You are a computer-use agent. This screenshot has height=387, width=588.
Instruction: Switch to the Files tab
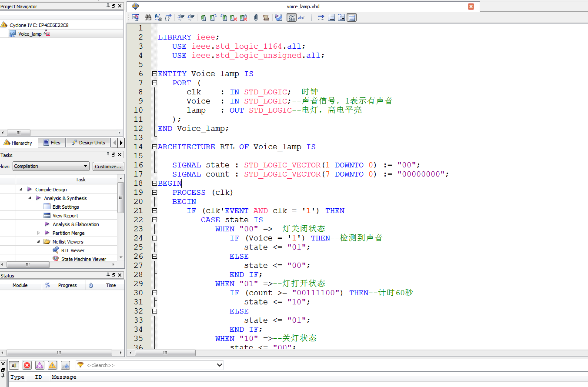pos(51,143)
